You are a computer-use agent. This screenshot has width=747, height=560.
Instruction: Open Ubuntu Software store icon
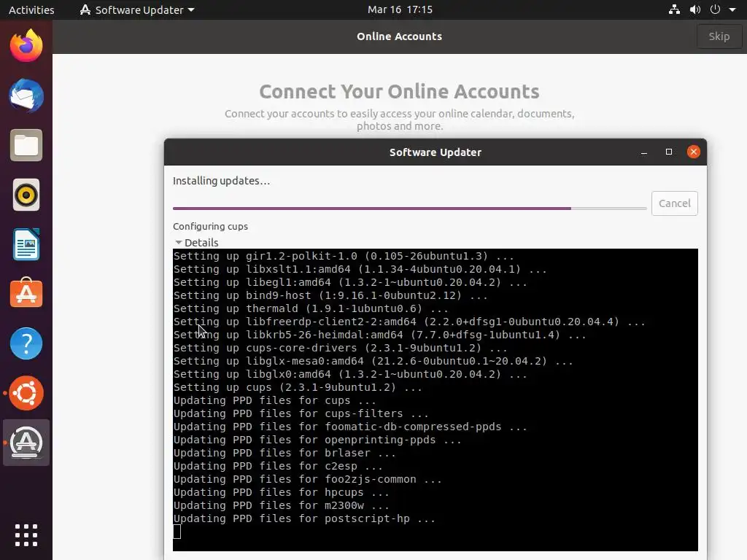pos(26,293)
